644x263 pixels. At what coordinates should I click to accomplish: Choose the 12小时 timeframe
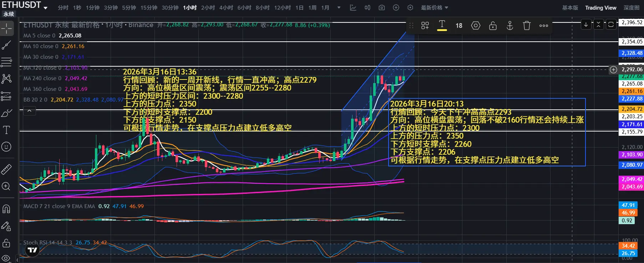(x=283, y=7)
